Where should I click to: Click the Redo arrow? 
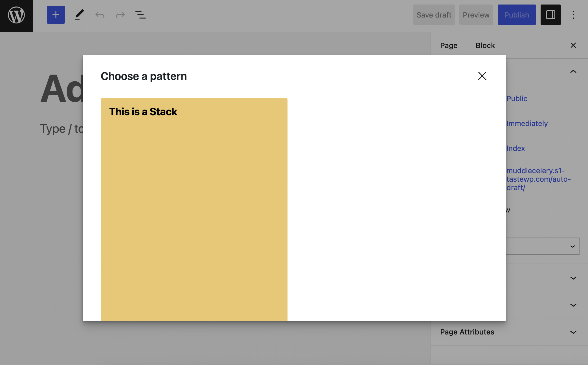click(120, 15)
